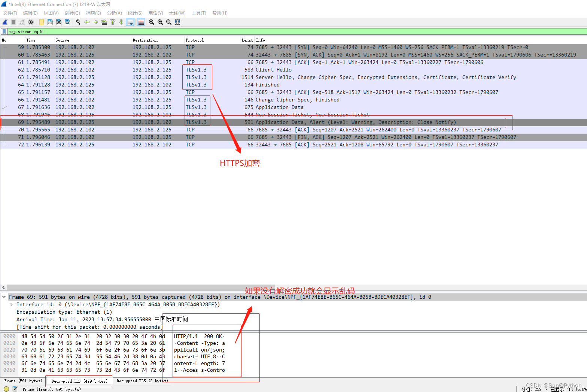Jump to the last packet

click(121, 22)
